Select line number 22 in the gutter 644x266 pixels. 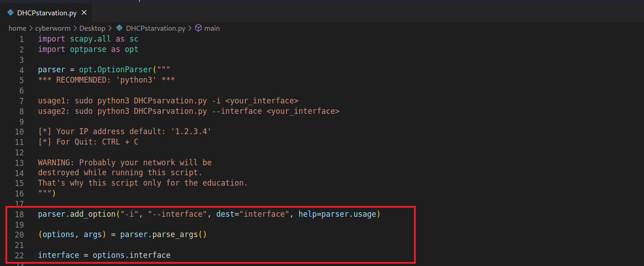point(19,255)
